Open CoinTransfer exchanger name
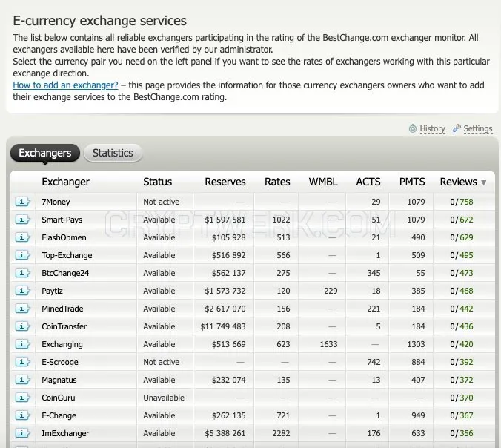The image size is (501, 448). point(64,326)
